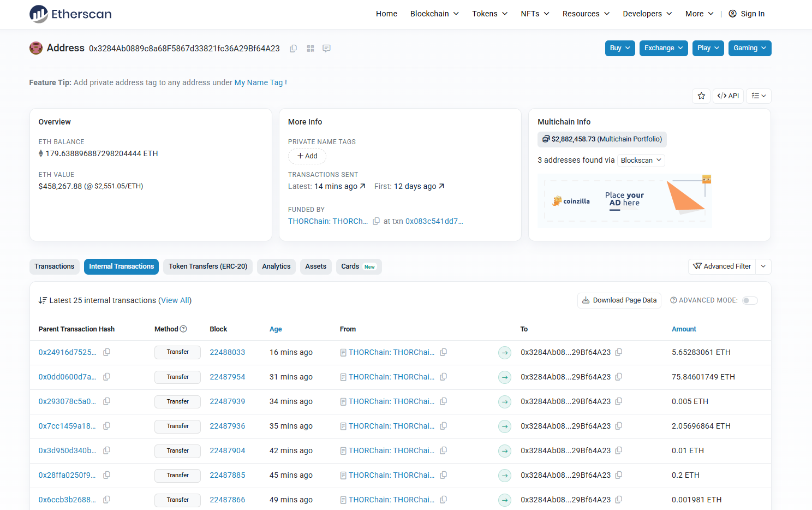Open the My Name Tag link in the feature tip
This screenshot has width=812, height=510.
pos(258,82)
